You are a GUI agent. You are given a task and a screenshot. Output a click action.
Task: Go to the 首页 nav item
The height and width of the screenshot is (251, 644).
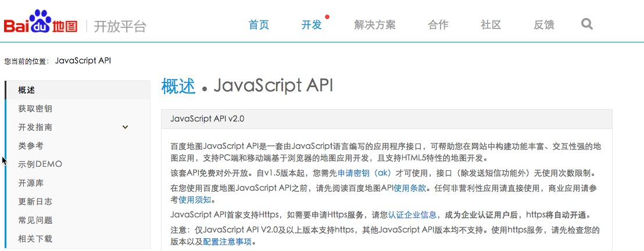259,24
